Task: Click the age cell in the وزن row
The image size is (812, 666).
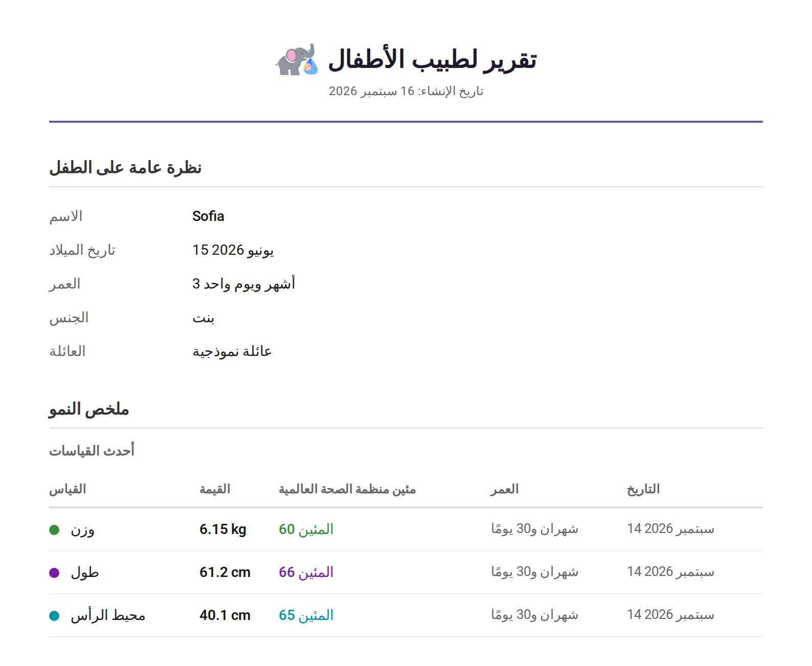Action: pos(535,529)
